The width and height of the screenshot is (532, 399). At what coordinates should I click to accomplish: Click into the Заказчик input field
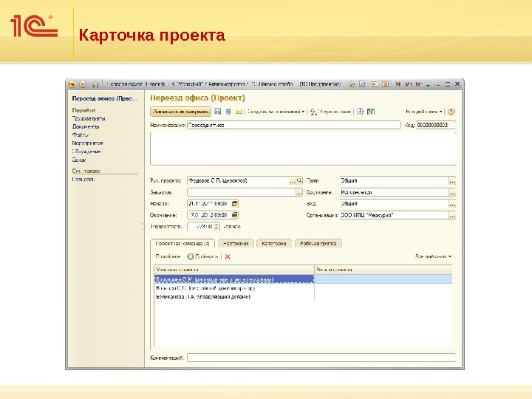[x=242, y=192]
